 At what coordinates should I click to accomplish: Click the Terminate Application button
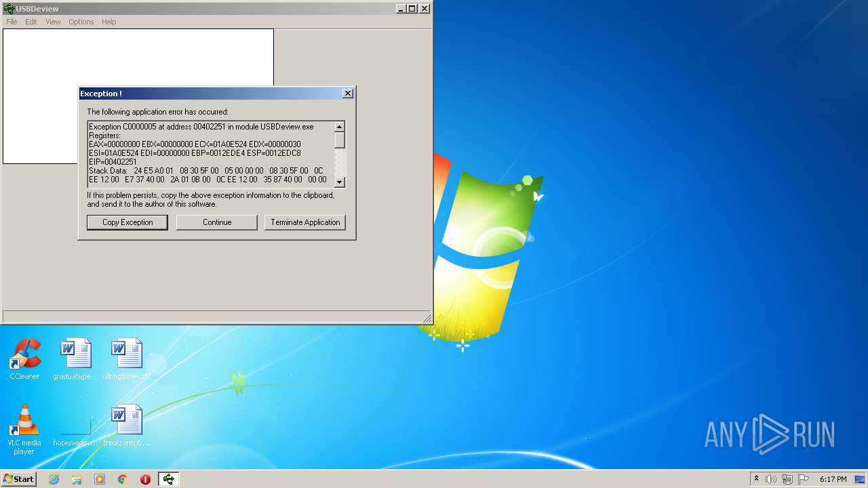coord(305,222)
